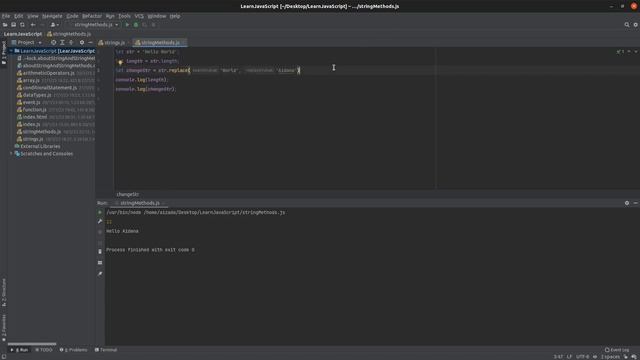640x360 pixels.
Task: Select stringMethods.js tab in Run panel
Action: pos(140,203)
